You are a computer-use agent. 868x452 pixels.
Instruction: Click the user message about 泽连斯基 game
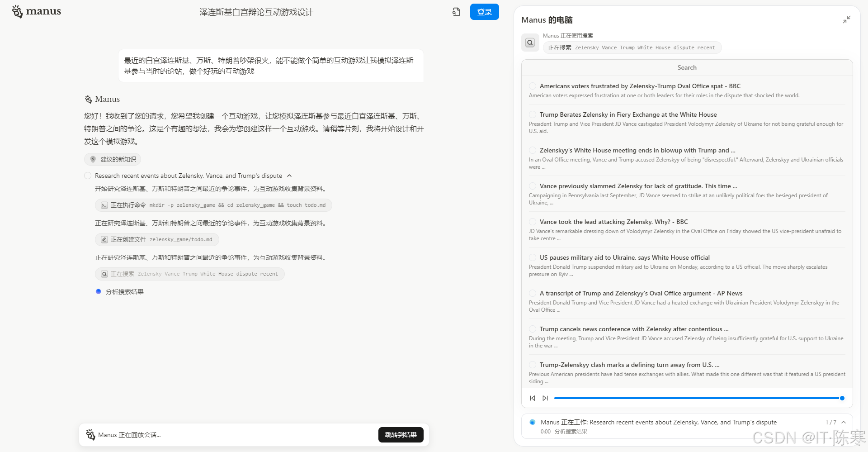[x=271, y=66]
